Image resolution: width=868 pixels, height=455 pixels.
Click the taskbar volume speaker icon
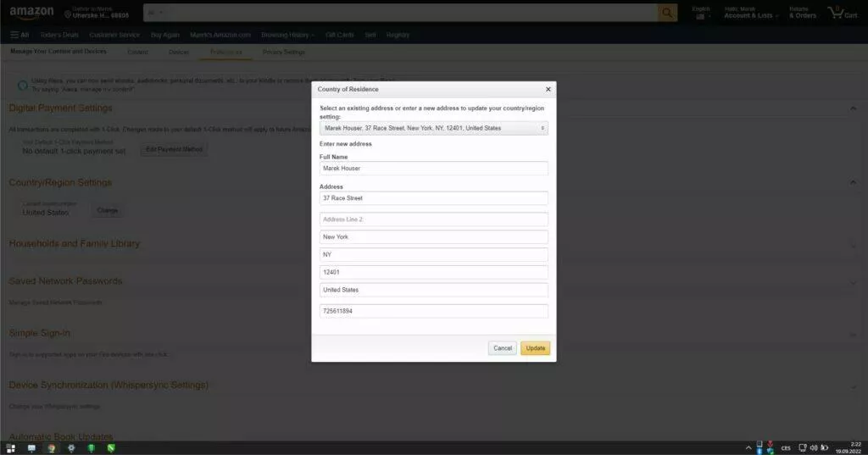click(813, 448)
